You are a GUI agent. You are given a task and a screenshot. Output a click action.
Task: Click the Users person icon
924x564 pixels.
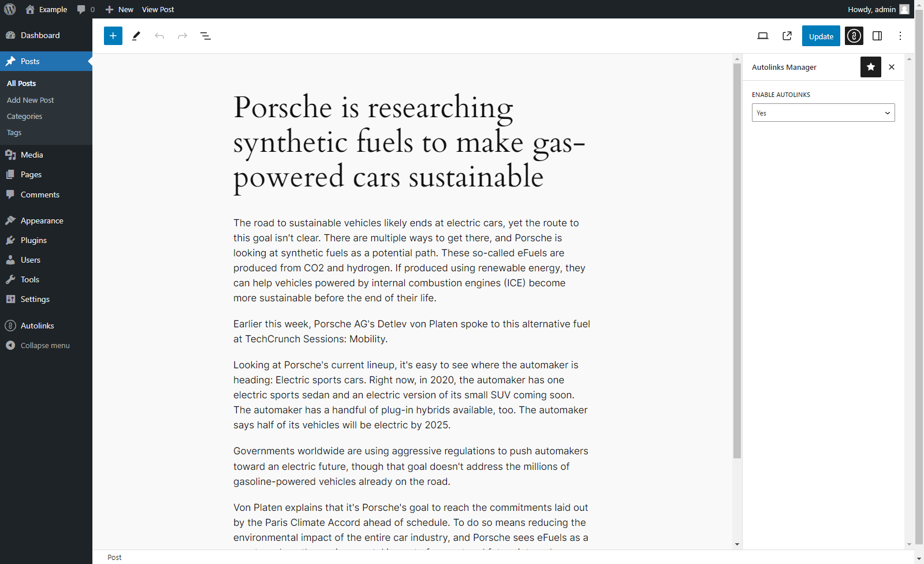click(10, 260)
